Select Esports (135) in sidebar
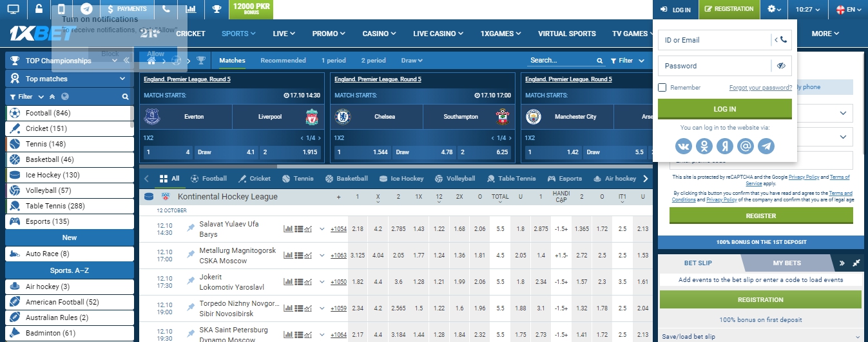Screen dimensions: 868x342 (70, 221)
